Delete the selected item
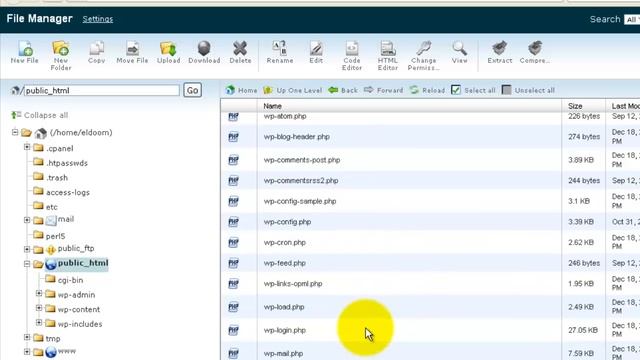The height and width of the screenshot is (360, 640). click(240, 52)
